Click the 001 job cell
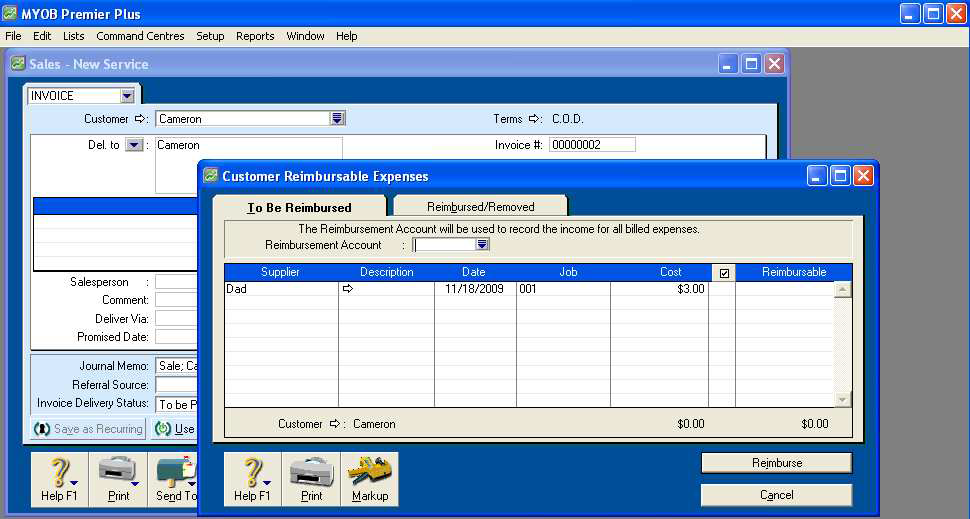Screen dimensions: 970x519 [x=564, y=289]
